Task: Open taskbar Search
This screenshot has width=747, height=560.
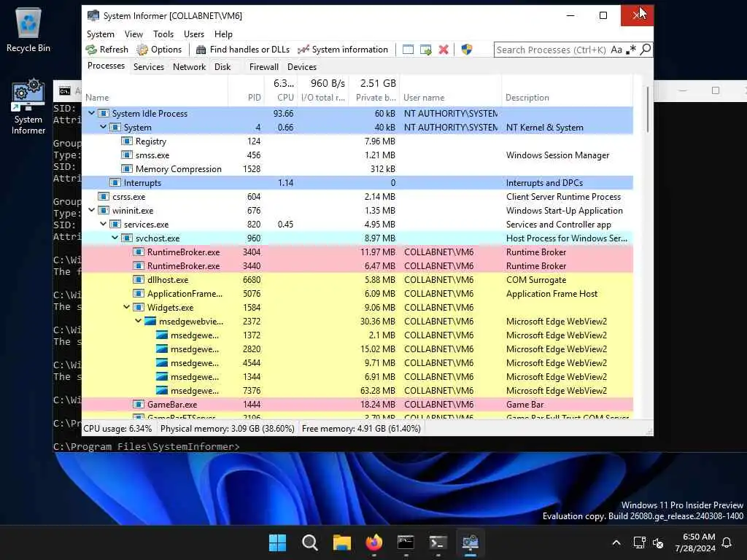Action: (x=309, y=542)
